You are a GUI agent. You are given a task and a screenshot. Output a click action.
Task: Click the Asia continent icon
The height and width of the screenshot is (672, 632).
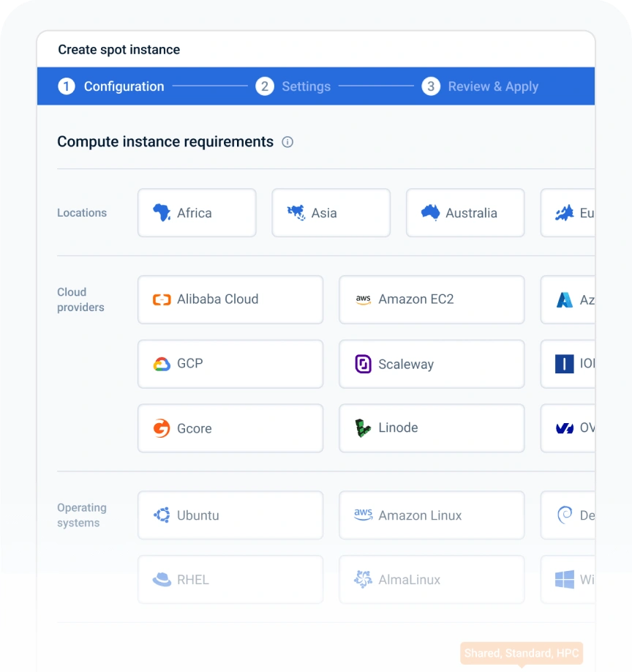pos(296,212)
